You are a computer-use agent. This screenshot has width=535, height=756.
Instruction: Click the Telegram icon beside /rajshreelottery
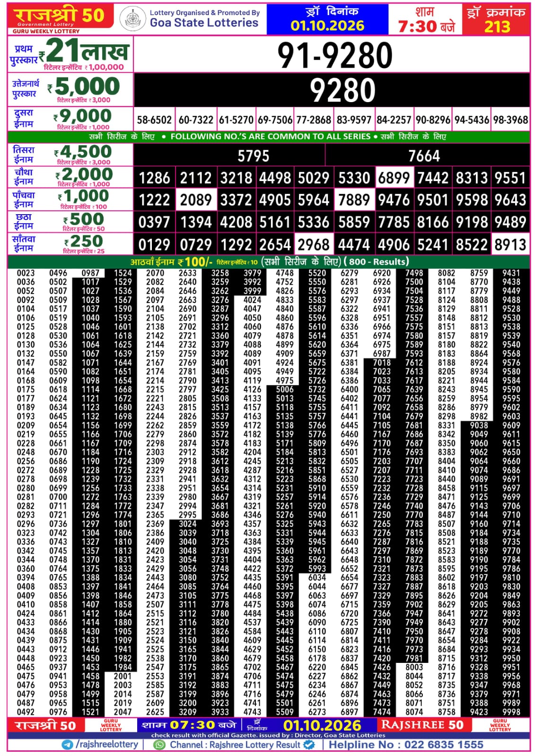pyautogui.click(x=68, y=745)
